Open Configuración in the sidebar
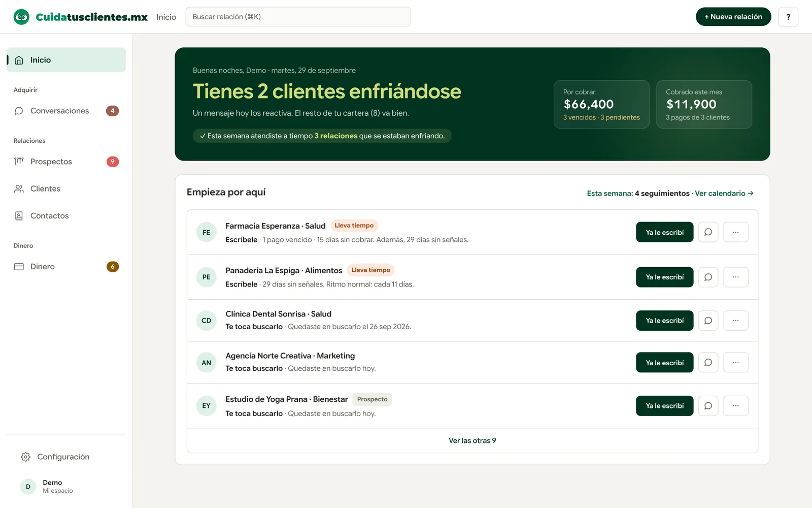Viewport: 812px width, 508px height. pos(66,457)
